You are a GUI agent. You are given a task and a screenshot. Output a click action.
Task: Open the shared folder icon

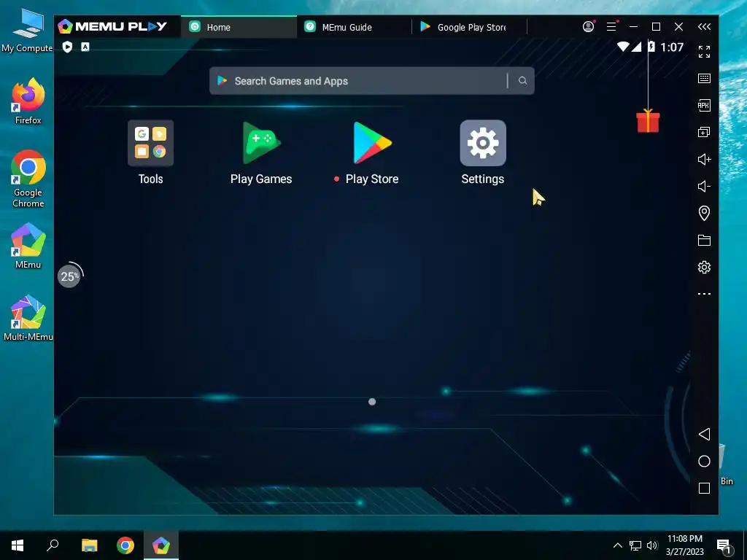(x=704, y=240)
